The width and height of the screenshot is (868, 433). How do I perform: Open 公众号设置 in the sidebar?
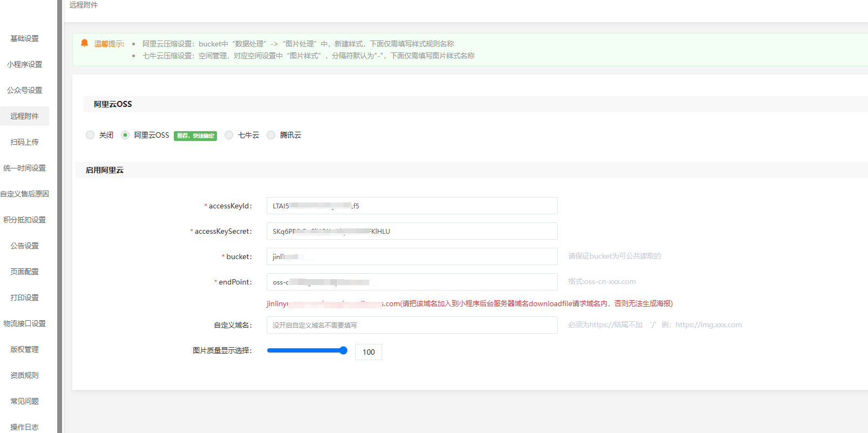tap(25, 90)
